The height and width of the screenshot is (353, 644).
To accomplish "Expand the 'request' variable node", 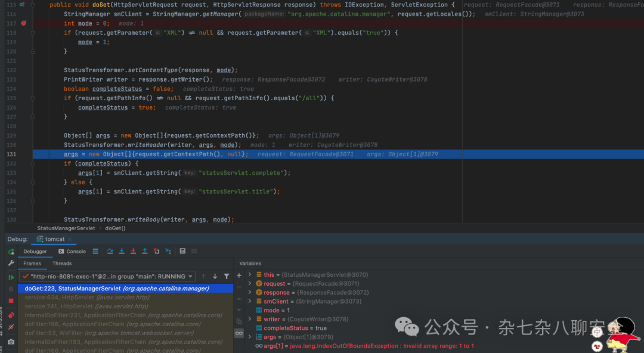I will tap(250, 284).
